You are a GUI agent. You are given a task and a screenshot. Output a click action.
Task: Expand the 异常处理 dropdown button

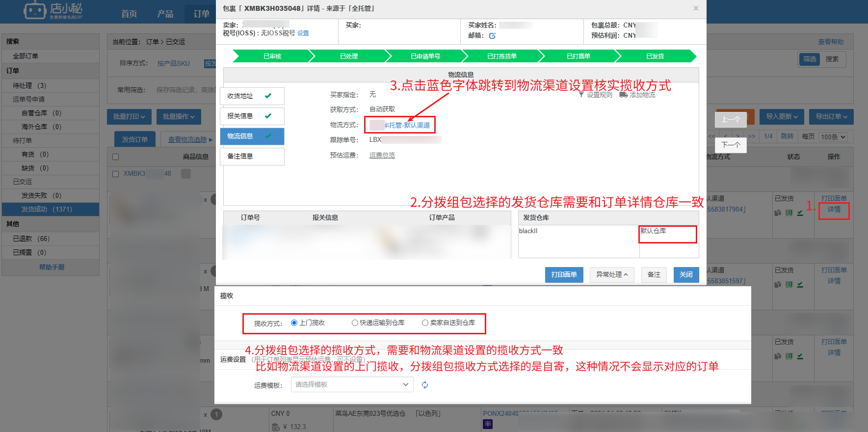[611, 275]
